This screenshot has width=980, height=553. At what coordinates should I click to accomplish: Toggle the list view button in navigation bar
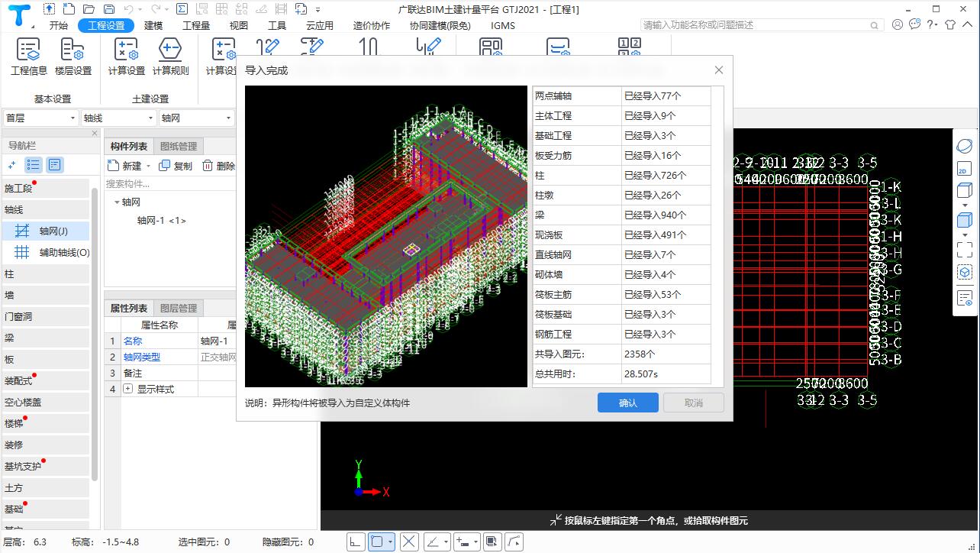(x=33, y=164)
